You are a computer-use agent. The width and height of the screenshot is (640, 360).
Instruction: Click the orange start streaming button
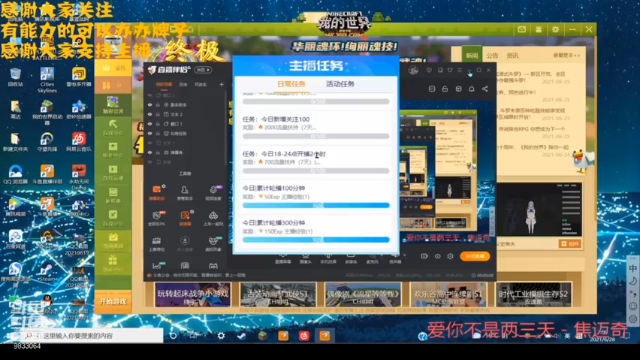pyautogui.click(x=475, y=256)
